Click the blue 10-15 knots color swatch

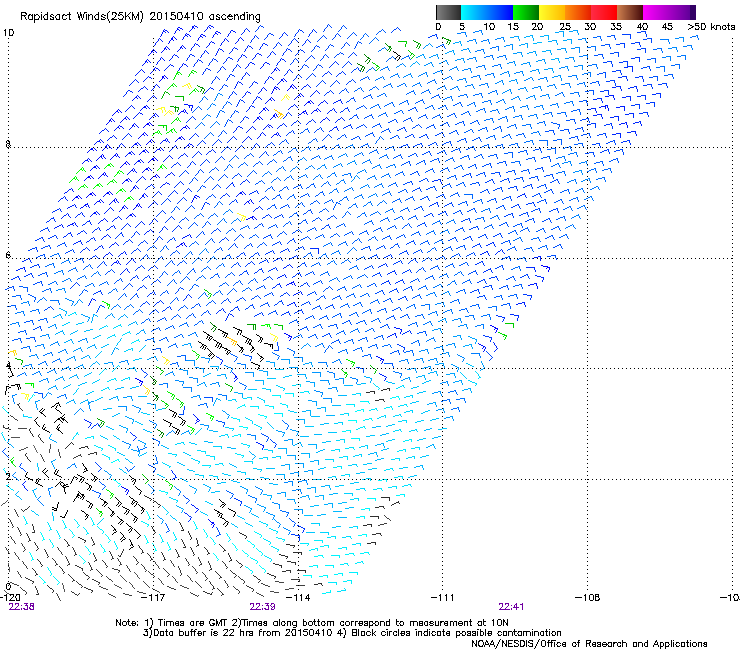coord(500,12)
